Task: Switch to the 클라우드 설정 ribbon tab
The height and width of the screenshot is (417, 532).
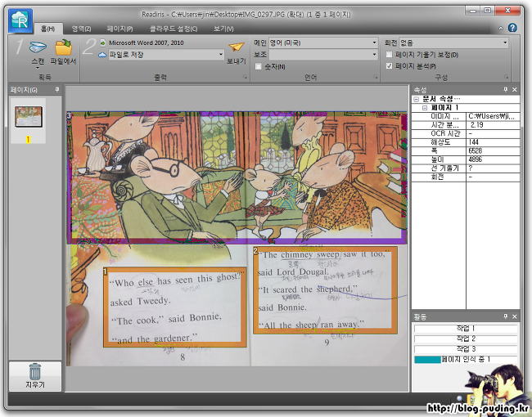Action: tap(174, 29)
